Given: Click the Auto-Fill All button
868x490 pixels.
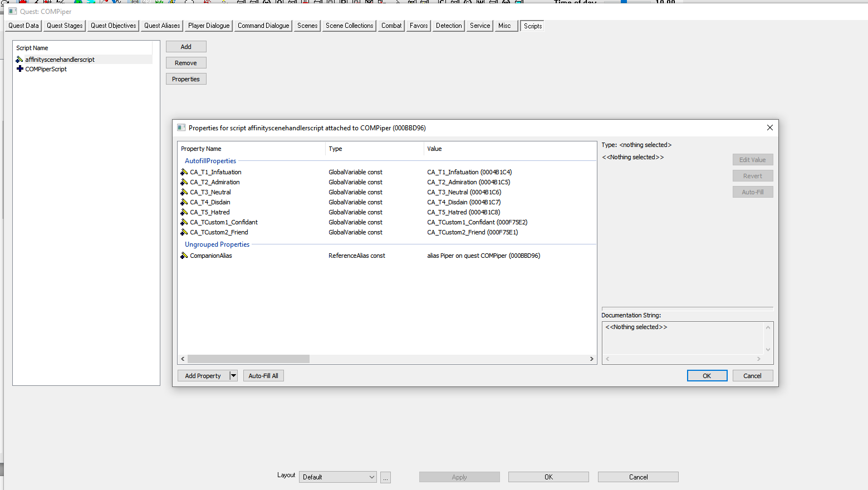Looking at the screenshot, I should click(x=263, y=376).
